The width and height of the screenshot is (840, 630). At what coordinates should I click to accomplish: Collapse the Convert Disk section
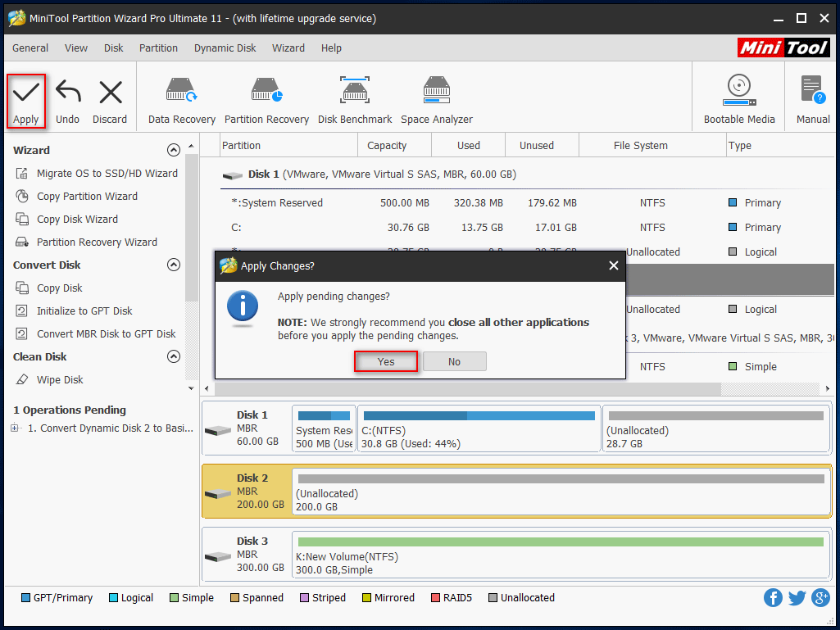click(x=174, y=265)
